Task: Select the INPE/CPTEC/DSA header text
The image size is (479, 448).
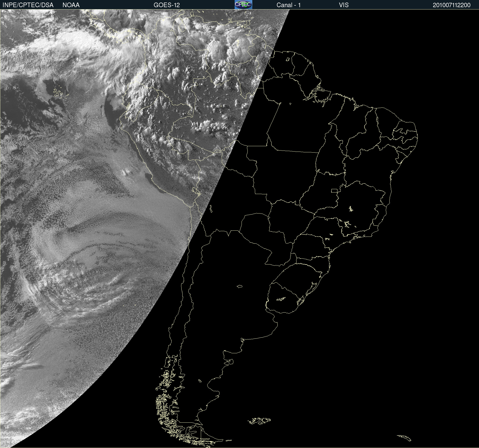Action: (28, 5)
